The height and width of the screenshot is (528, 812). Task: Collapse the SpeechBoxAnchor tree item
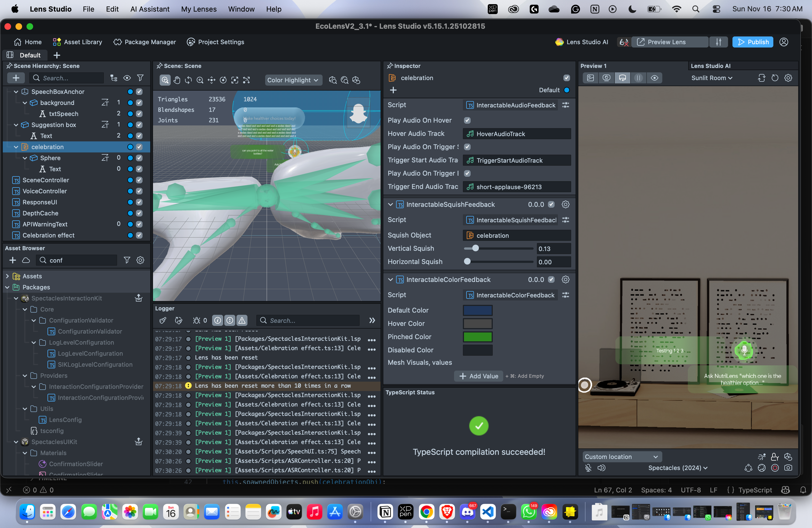[16, 92]
